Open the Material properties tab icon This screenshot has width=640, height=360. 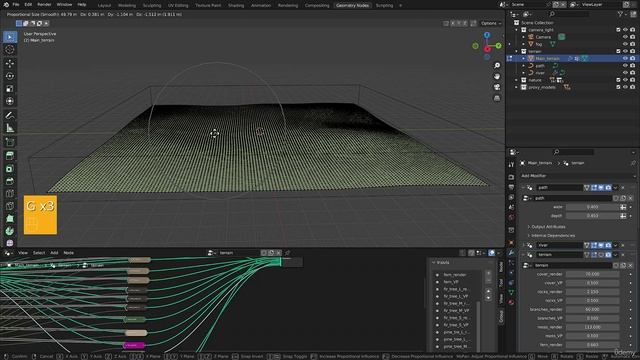pos(511,302)
